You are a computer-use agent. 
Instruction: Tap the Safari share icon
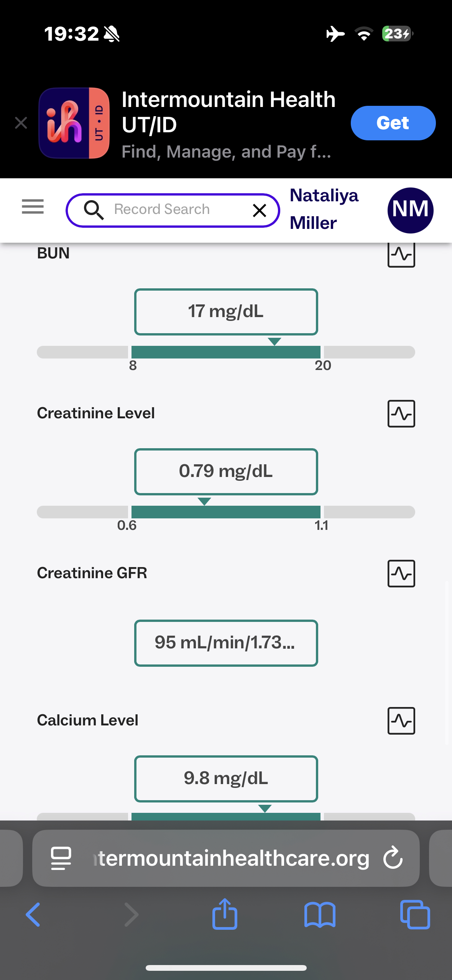(225, 914)
